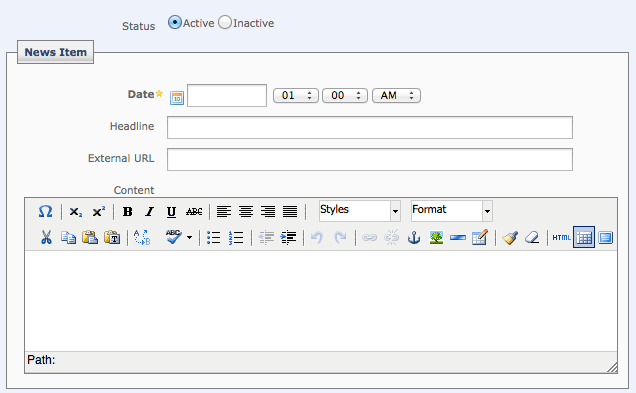Insert an anchor
636x393 pixels.
414,237
